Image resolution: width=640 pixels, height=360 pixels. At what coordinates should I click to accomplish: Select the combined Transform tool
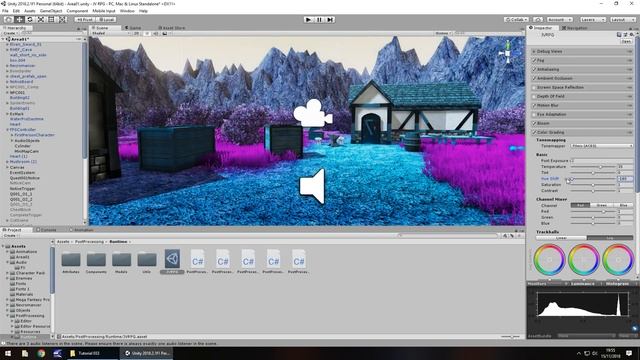click(62, 19)
